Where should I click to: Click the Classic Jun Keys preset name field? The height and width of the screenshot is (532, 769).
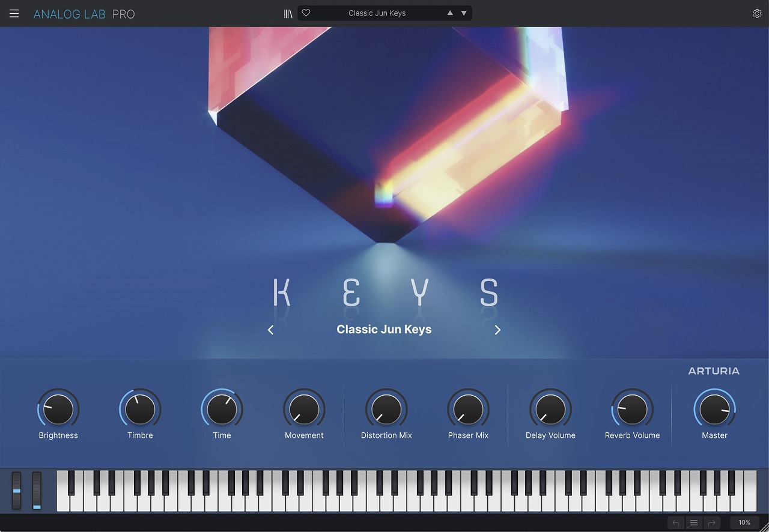377,13
